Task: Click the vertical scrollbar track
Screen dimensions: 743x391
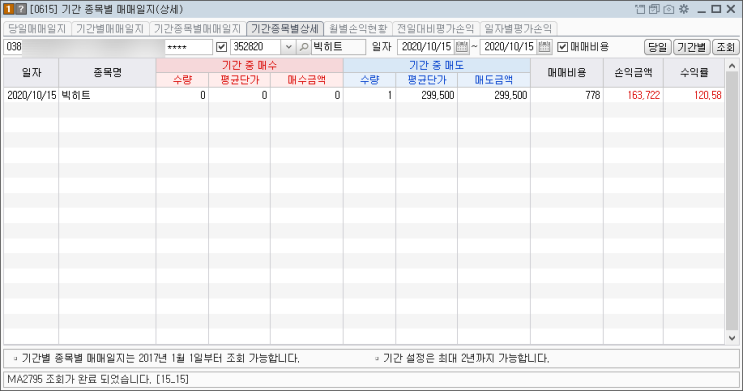Action: (x=732, y=202)
